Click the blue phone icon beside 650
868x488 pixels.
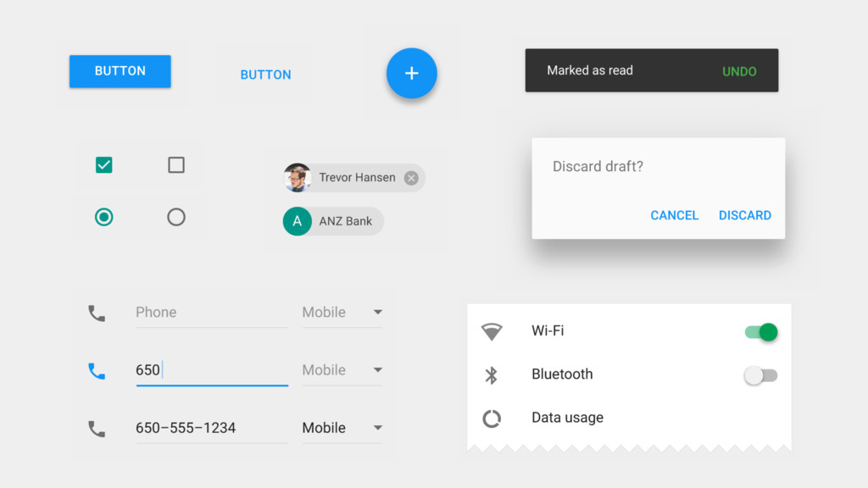97,371
